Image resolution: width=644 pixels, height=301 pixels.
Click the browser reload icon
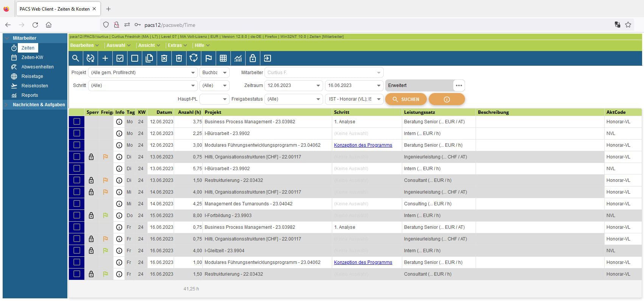click(x=35, y=25)
